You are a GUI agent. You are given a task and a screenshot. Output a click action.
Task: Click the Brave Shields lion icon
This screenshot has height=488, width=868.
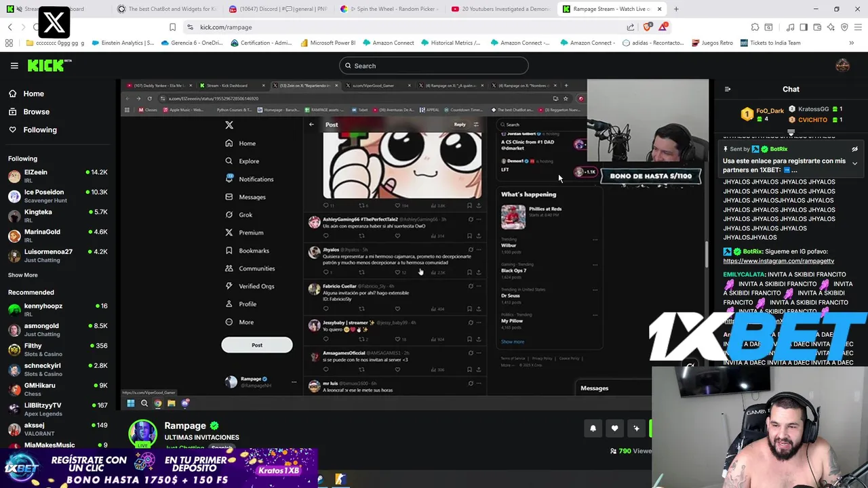click(647, 27)
